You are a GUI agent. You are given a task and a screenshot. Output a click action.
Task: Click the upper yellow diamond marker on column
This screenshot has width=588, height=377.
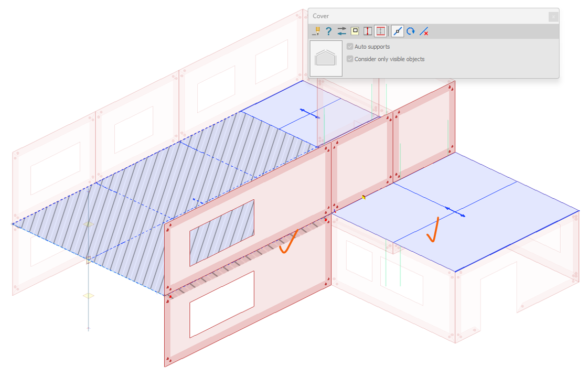[89, 224]
